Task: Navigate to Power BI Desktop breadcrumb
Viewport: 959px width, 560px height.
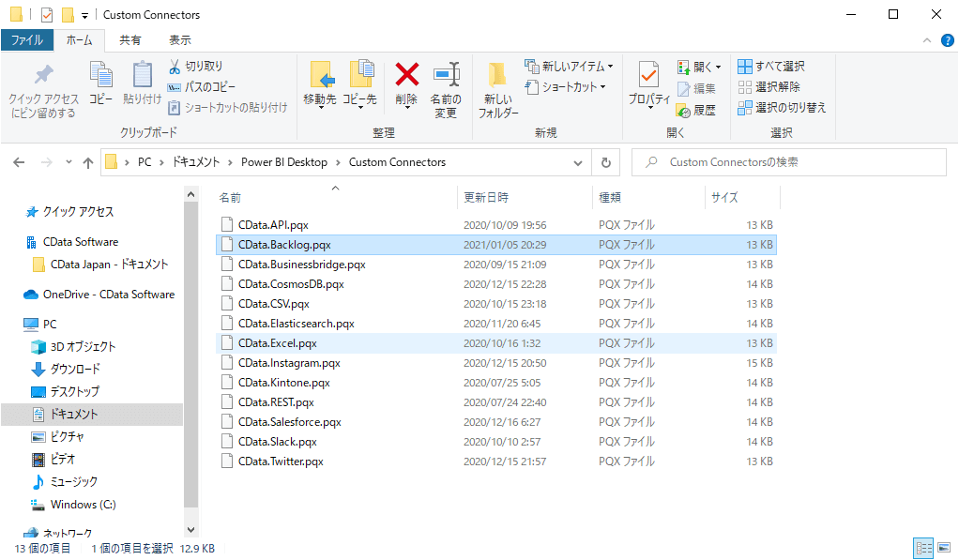Action: click(284, 162)
